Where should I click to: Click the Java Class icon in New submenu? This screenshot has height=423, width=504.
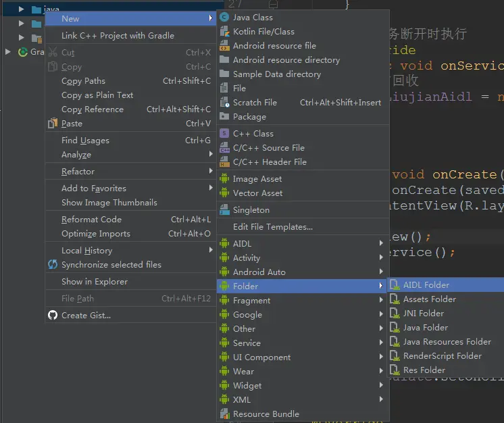click(224, 18)
